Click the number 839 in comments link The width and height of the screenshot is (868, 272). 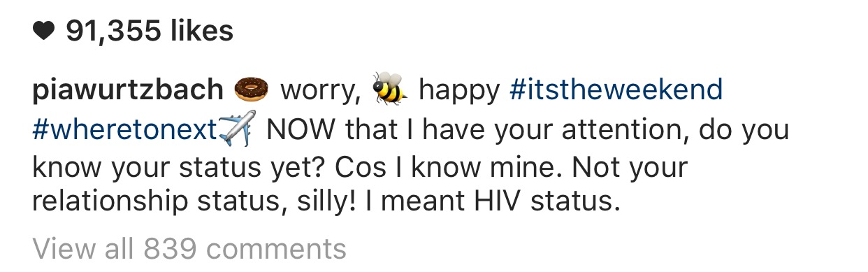tap(169, 248)
